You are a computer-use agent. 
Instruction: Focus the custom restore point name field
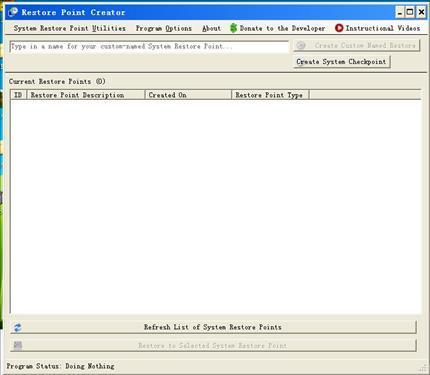point(149,47)
